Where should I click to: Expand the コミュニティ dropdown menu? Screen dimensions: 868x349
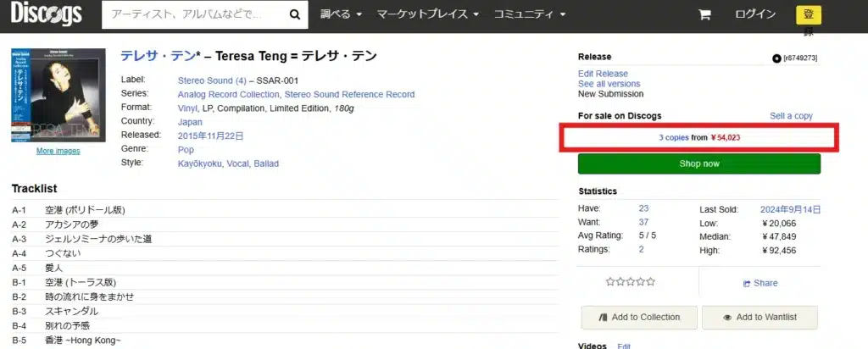530,14
